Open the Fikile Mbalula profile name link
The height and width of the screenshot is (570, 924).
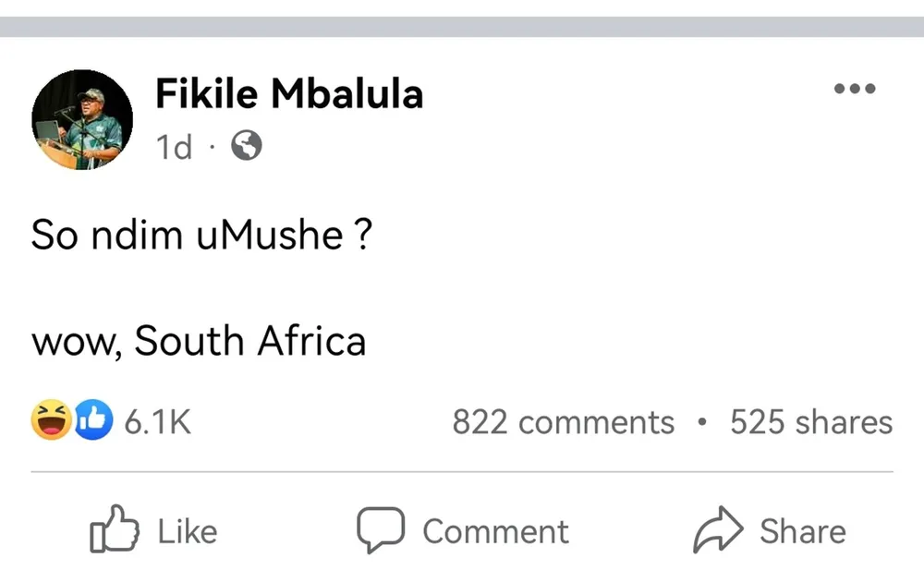coord(289,94)
